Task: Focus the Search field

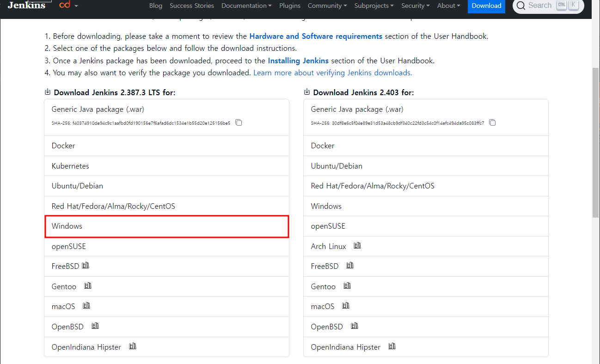Action: click(x=548, y=6)
